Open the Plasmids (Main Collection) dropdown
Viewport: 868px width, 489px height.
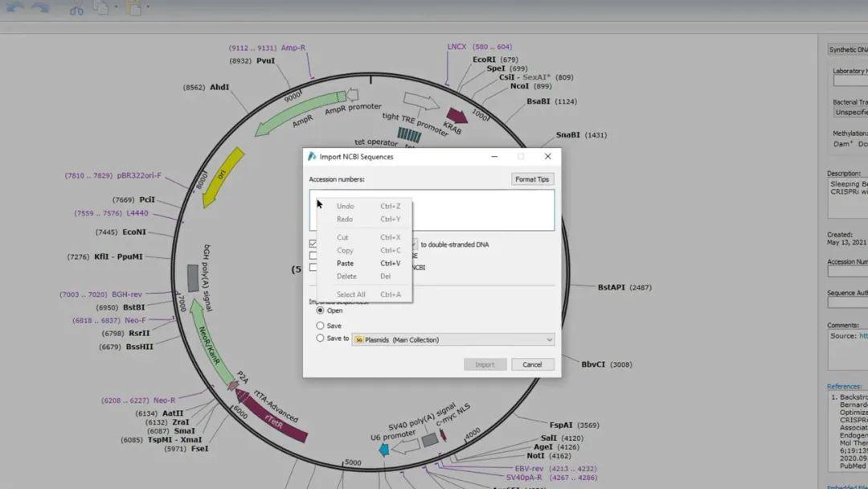(550, 339)
